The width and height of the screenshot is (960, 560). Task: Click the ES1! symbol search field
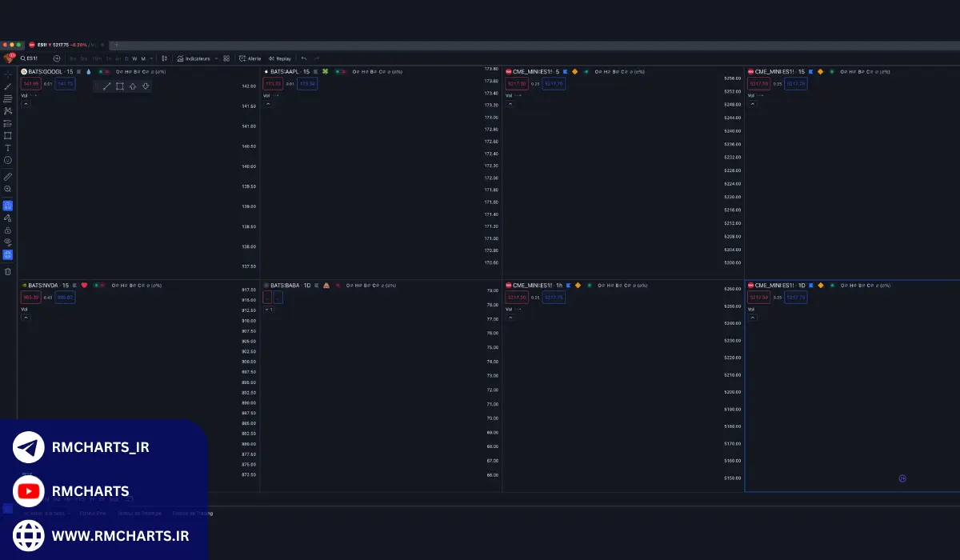tap(32, 58)
